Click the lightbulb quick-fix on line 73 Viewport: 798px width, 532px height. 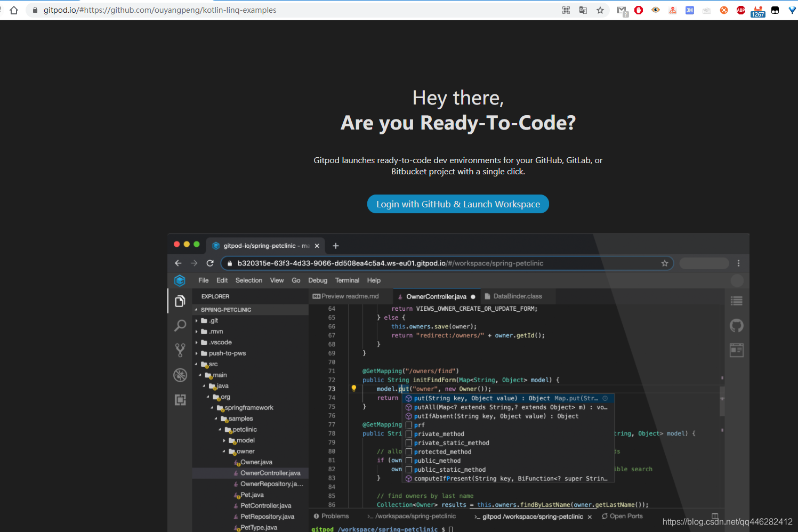tap(353, 389)
